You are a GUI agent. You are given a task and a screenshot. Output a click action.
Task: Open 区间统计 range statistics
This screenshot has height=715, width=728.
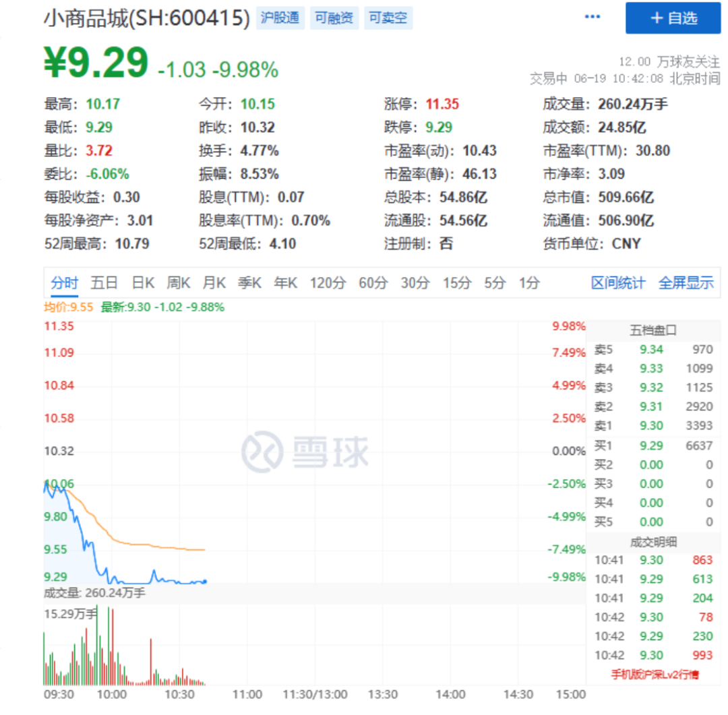618,283
